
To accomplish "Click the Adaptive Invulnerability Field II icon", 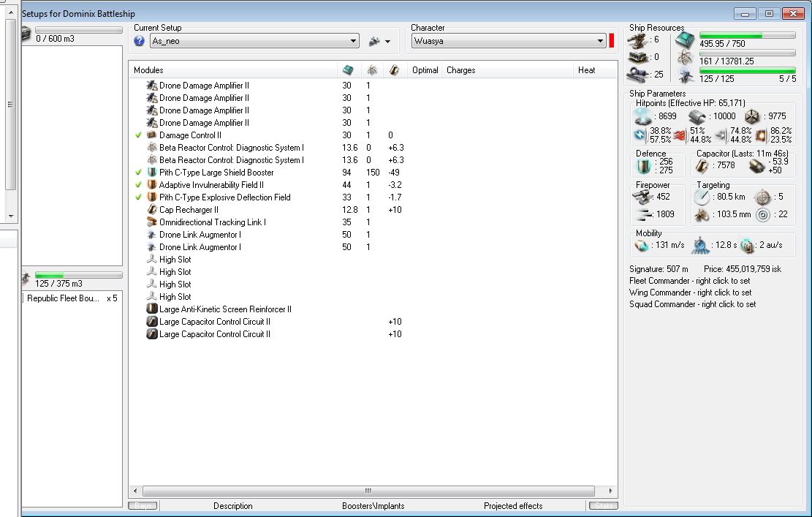I will [152, 185].
